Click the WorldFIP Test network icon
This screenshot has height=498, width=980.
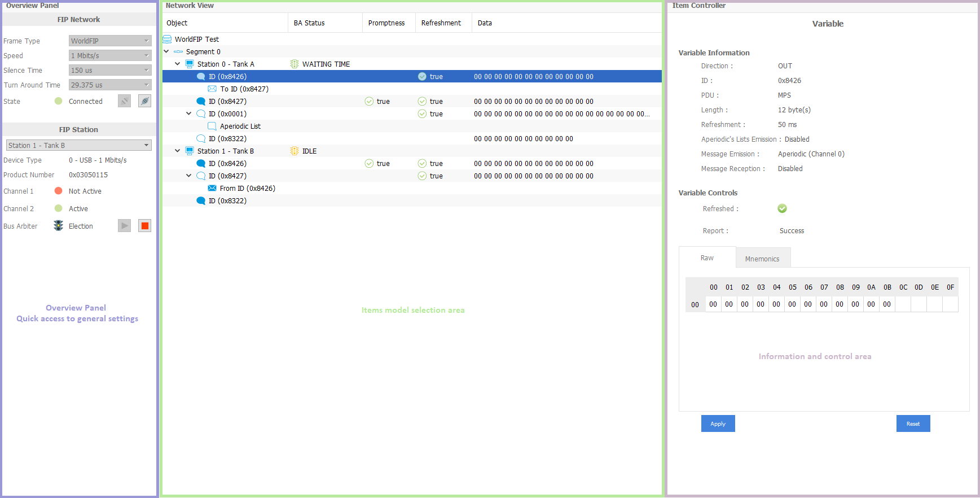167,39
